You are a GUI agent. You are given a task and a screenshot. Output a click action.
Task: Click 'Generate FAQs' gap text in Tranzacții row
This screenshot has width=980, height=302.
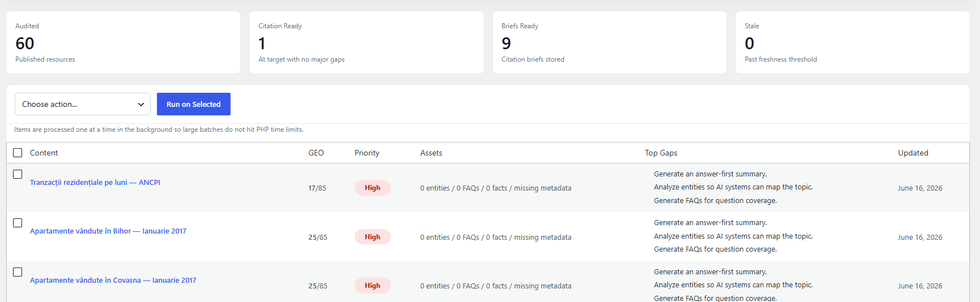[715, 201]
